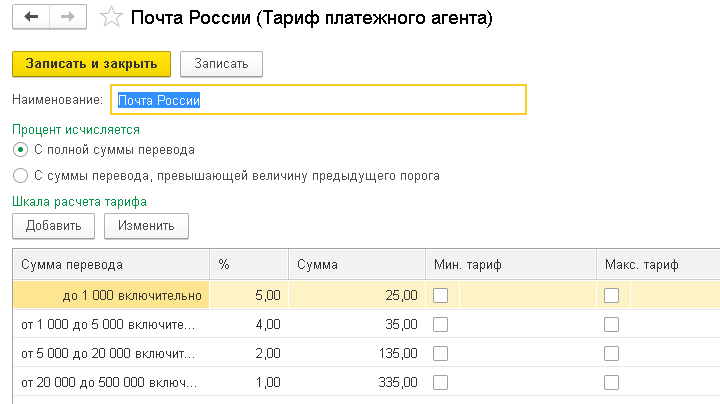The image size is (720, 404).
Task: Check Макс. тариф for от 5 000 до 20 000
Action: (611, 354)
